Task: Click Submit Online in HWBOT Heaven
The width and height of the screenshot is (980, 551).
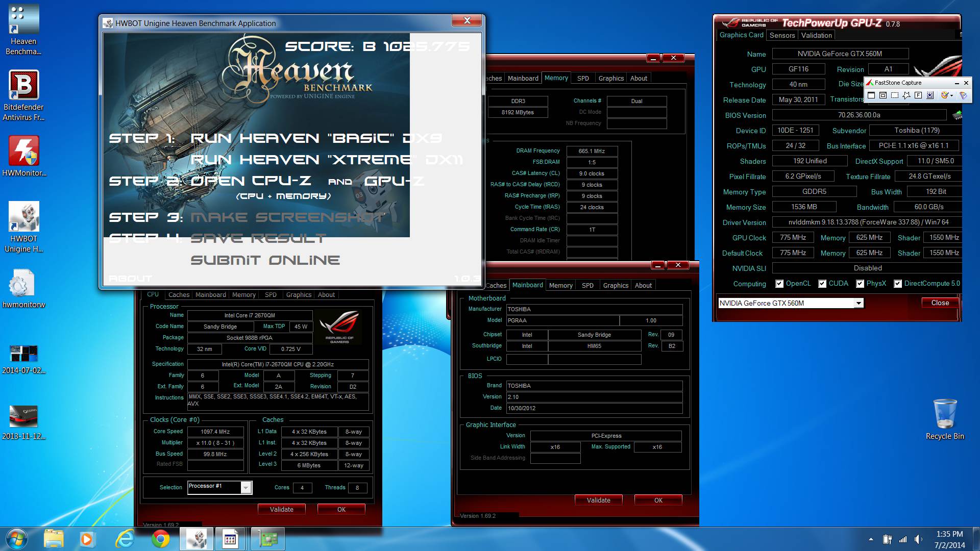Action: (x=265, y=260)
